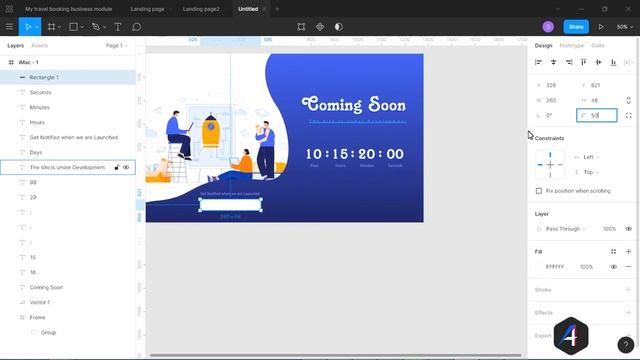Open the Pass Through blend mode dropdown
Viewport: 640px width, 360px height.
pyautogui.click(x=565, y=229)
